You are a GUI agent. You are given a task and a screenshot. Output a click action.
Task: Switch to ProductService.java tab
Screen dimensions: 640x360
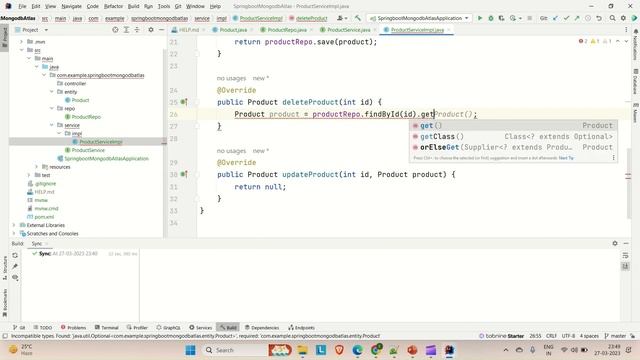(x=349, y=30)
